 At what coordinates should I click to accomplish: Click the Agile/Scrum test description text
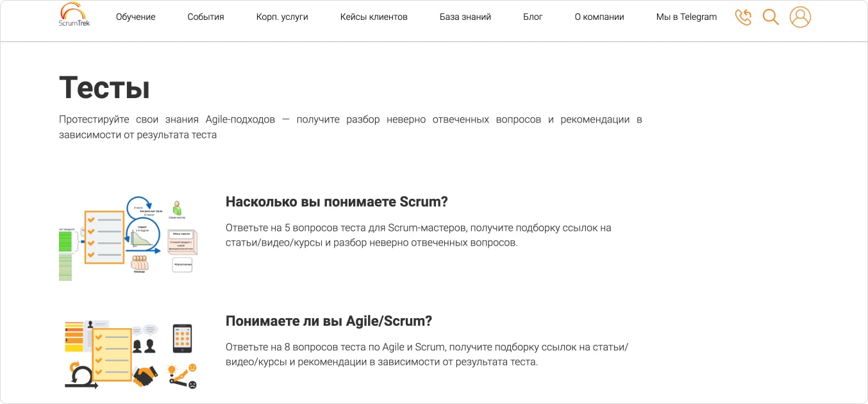point(426,353)
